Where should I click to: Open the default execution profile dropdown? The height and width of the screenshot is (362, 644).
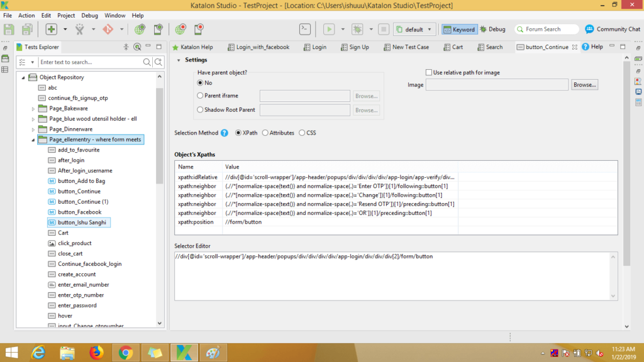414,29
